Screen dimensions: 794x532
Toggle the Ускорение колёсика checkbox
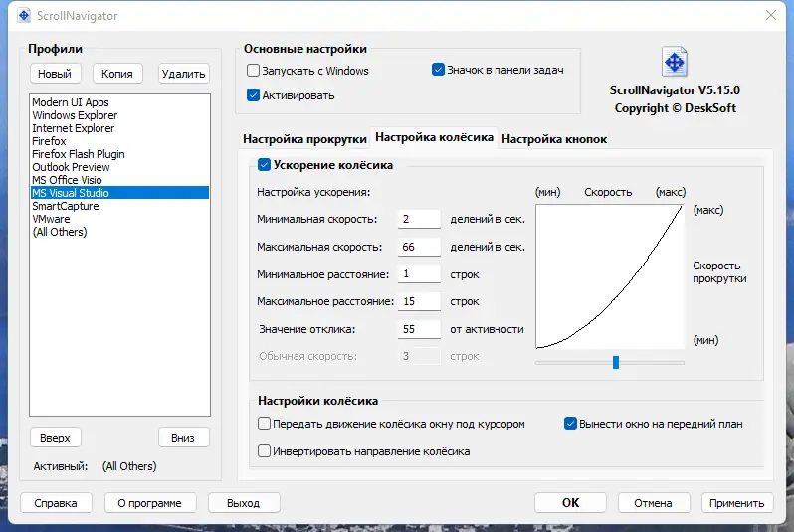tap(264, 164)
